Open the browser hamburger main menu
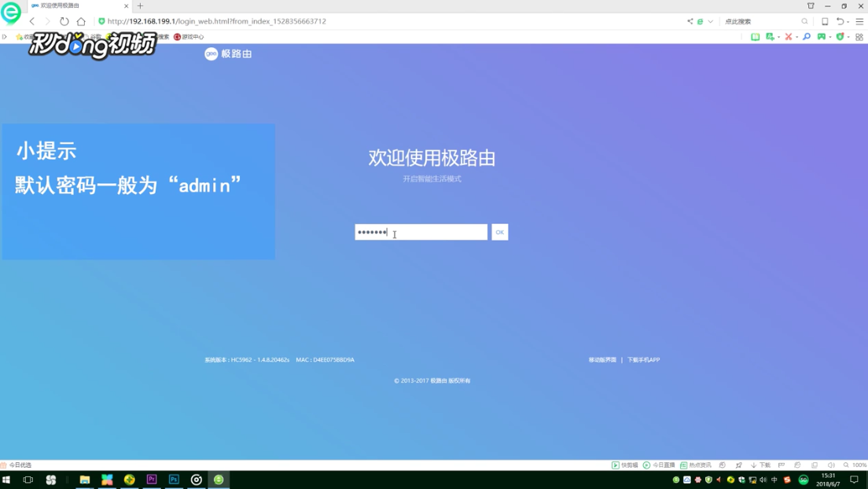 [859, 21]
